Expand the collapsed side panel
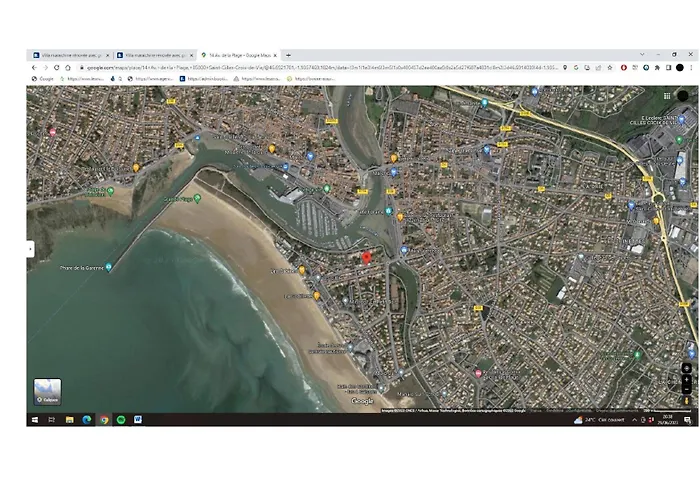Screen dimensions: 700x500 pos(30,248)
